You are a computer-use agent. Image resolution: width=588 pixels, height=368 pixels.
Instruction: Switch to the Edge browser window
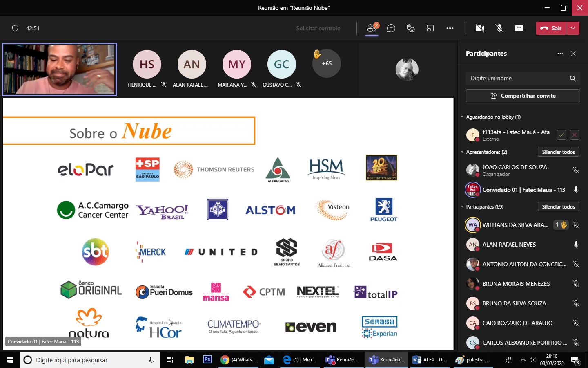[300, 360]
